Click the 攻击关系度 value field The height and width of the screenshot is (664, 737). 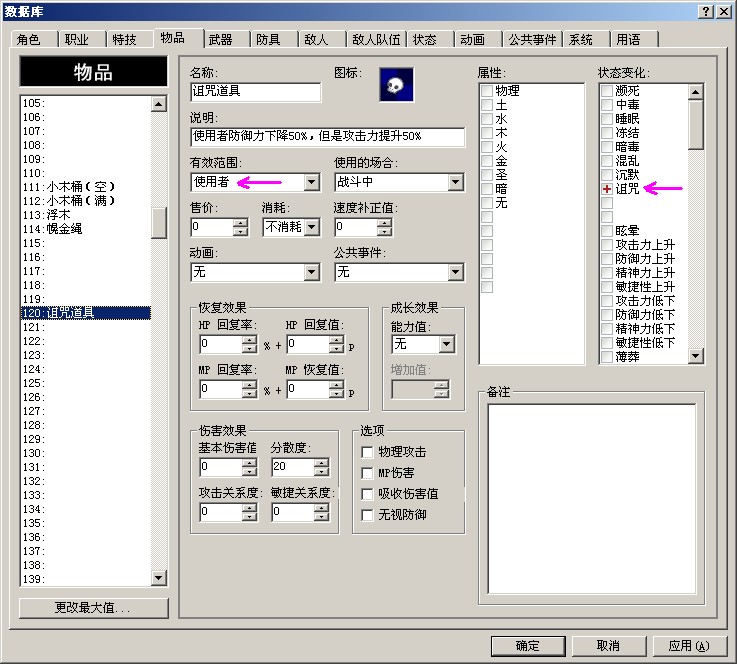pos(221,512)
